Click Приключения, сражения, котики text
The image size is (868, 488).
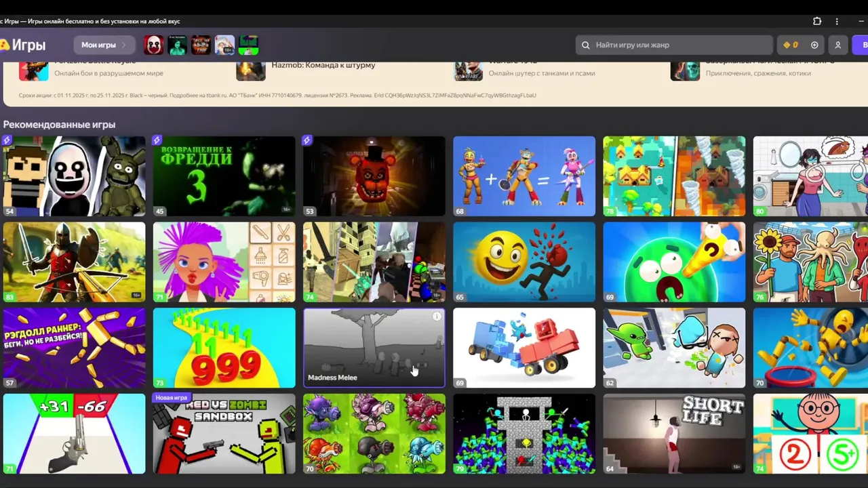(x=758, y=73)
